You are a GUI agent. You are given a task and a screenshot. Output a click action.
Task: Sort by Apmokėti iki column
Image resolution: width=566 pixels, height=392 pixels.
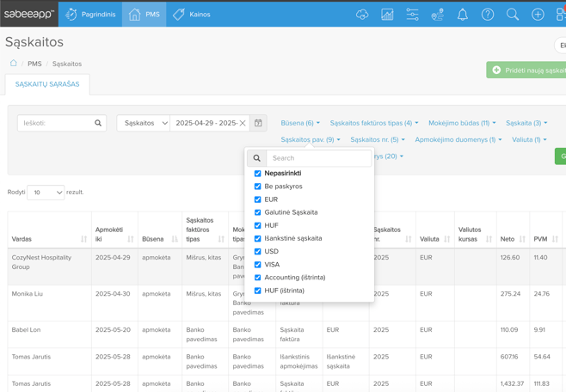pos(131,239)
